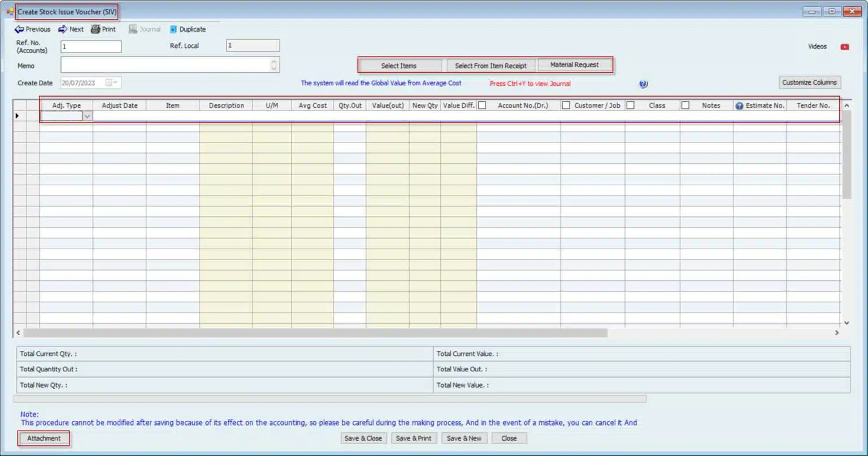Image resolution: width=868 pixels, height=456 pixels.
Task: Go to the Next voucher
Action: coord(71,29)
